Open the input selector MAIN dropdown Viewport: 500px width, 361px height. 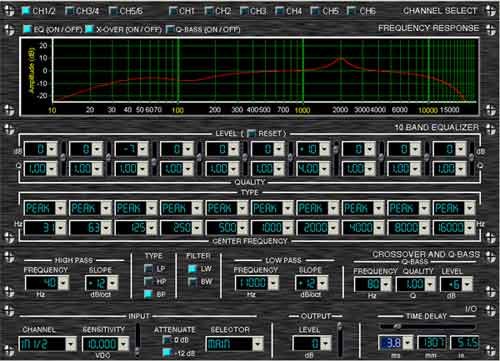(257, 344)
